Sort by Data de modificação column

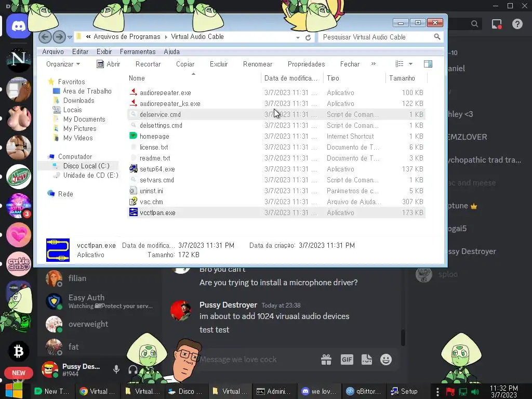tap(292, 78)
